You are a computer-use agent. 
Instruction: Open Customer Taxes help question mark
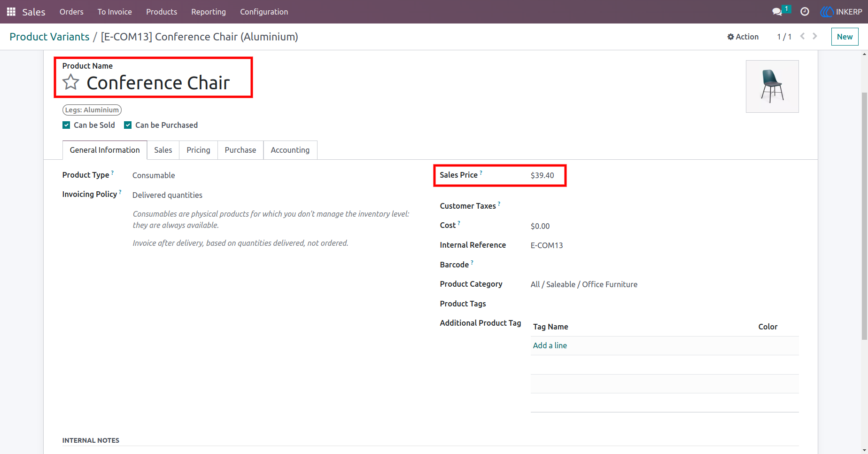pos(499,204)
